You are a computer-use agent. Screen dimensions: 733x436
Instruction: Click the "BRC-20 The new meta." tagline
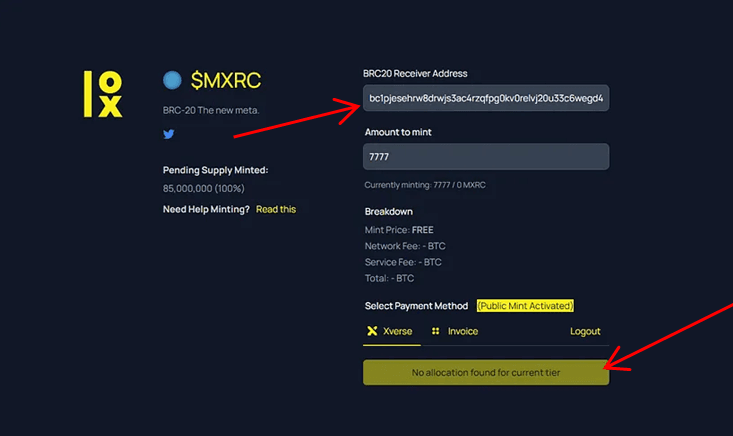[211, 110]
